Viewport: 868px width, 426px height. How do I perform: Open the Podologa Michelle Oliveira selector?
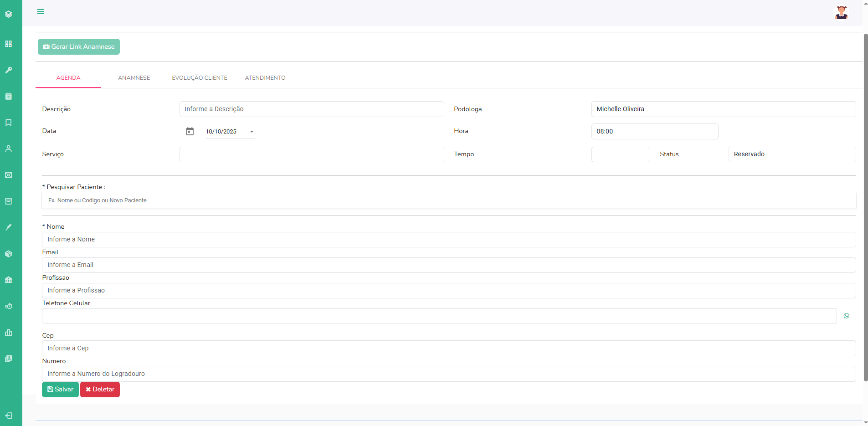[723, 109]
